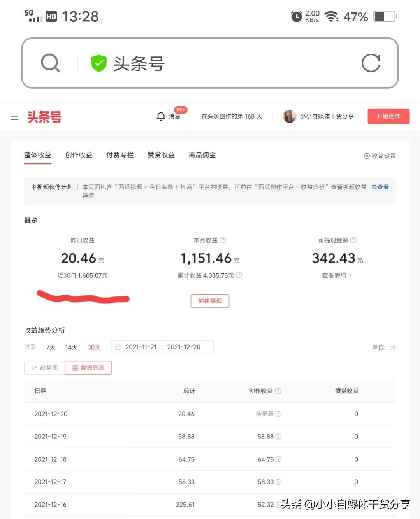The height and width of the screenshot is (519, 420).
Task: Click 昨日收益 amount 20.46
Action: pos(79,258)
